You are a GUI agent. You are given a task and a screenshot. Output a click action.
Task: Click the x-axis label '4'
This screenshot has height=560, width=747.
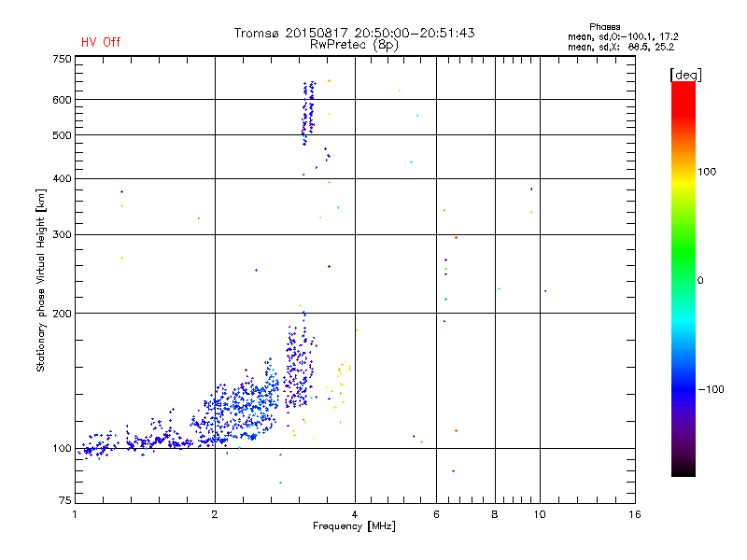tap(355, 514)
